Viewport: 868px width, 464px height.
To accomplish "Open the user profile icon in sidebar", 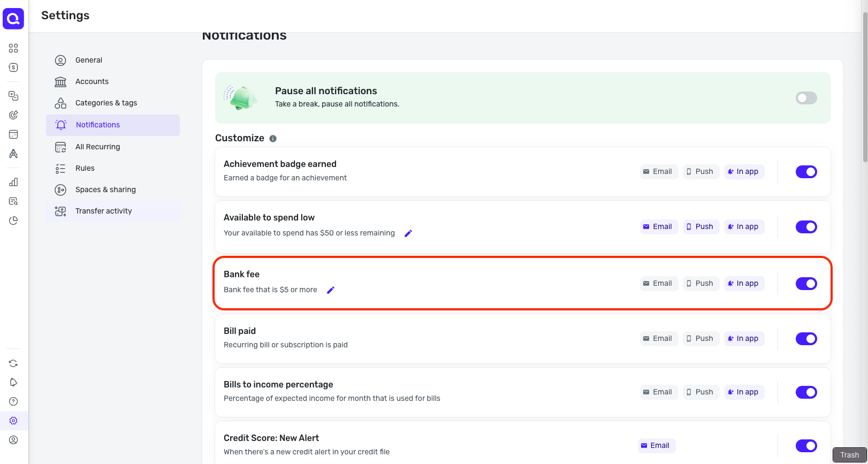I will tap(13, 440).
